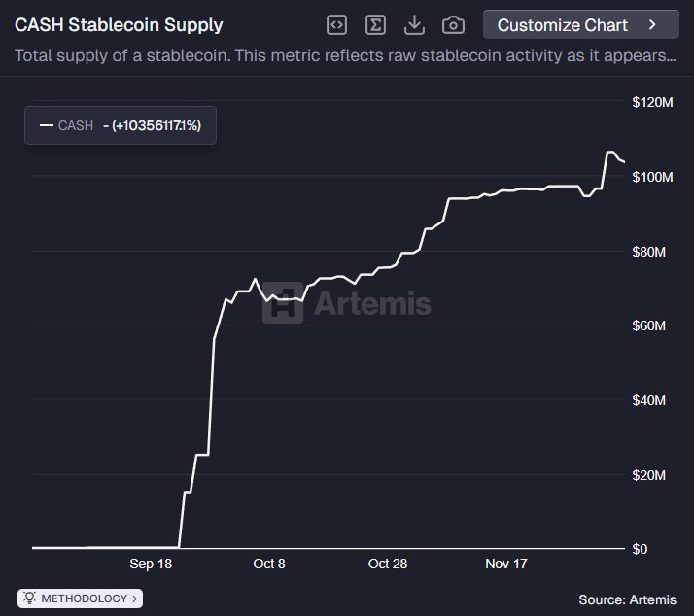Click the lightbulb icon beside Methodology
The image size is (694, 616).
pyautogui.click(x=30, y=599)
